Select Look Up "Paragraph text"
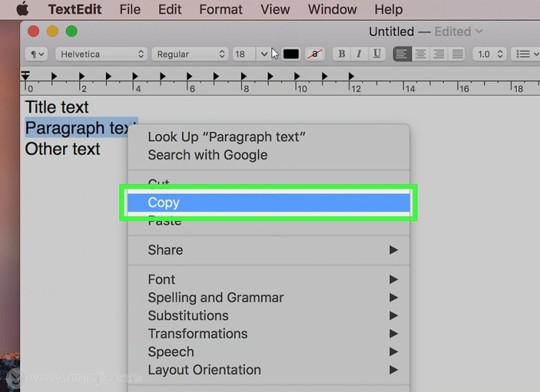Screen dimensions: 540x392 click(268, 137)
